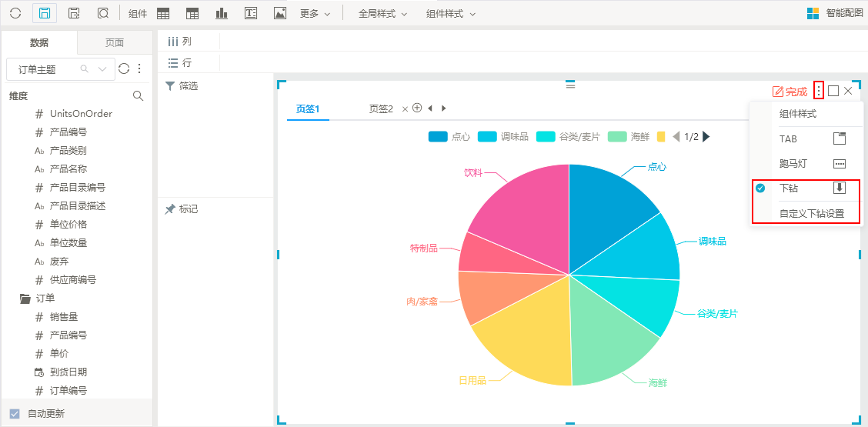Click the save-as icon in toolbar
The image size is (868, 427).
tap(74, 13)
